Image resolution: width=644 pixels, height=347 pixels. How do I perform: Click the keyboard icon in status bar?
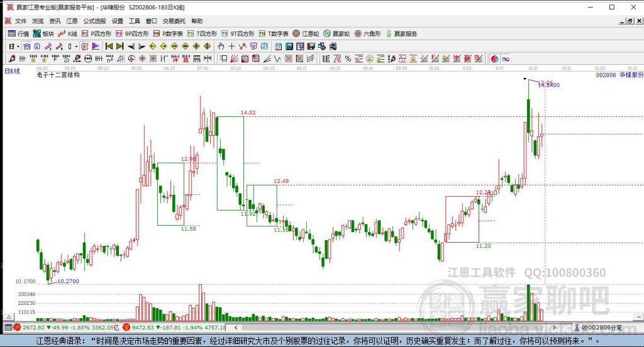click(x=8, y=328)
